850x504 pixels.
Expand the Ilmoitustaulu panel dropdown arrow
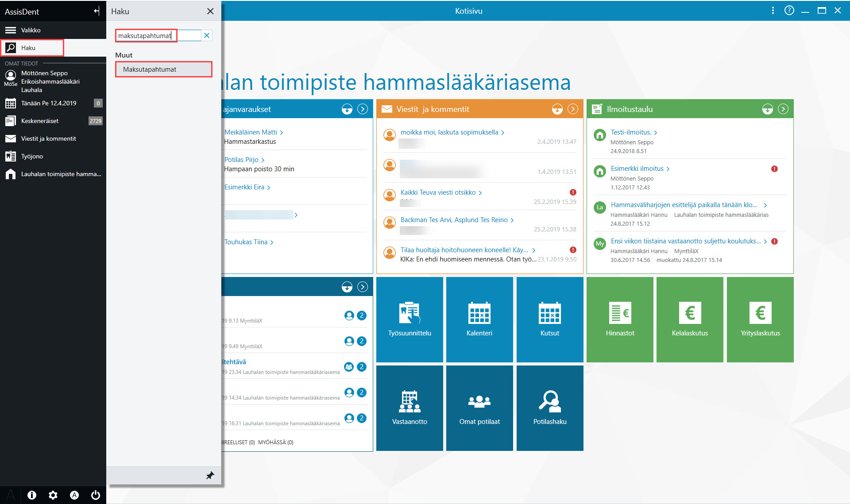(767, 109)
